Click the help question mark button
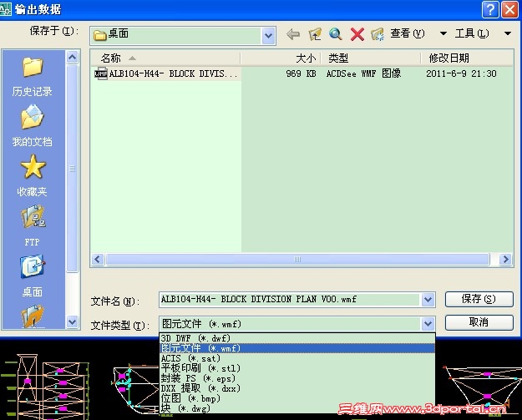This screenshot has height=420, width=522. 490,9
